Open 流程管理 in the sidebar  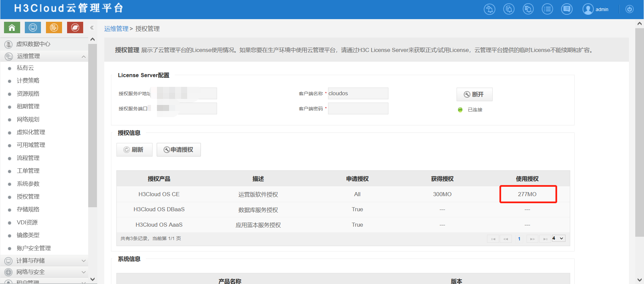pyautogui.click(x=28, y=158)
